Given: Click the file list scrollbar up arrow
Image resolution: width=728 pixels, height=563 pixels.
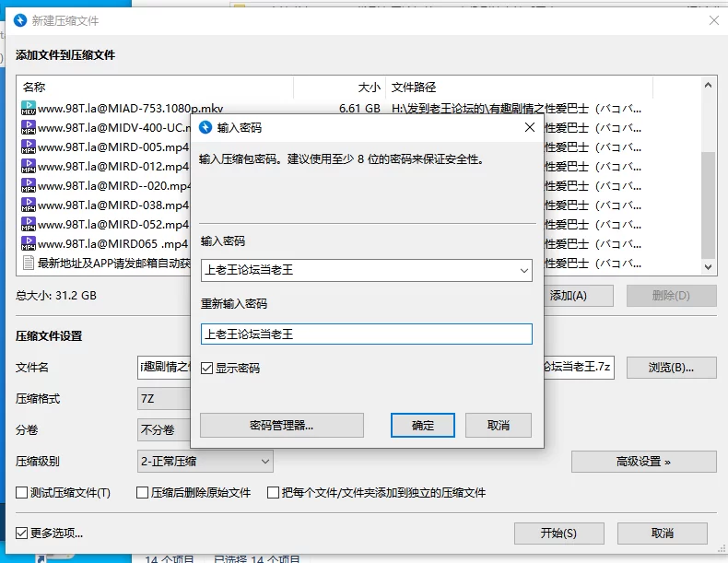Looking at the screenshot, I should point(708,85).
